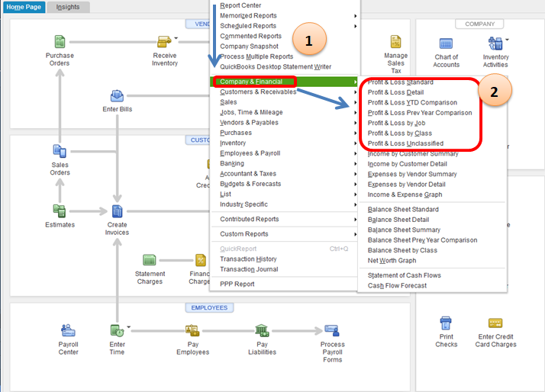Select Transaction History menu item
Screen dimensions: 545x392
pyautogui.click(x=248, y=259)
